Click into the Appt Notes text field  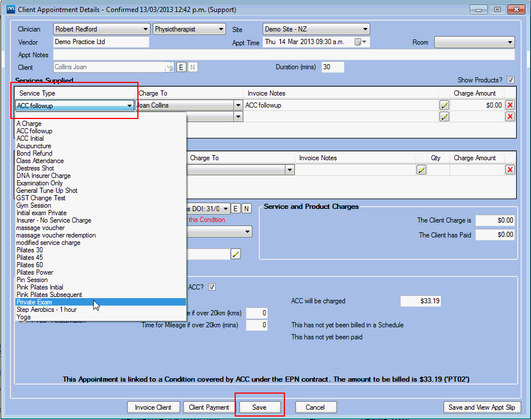click(x=283, y=55)
